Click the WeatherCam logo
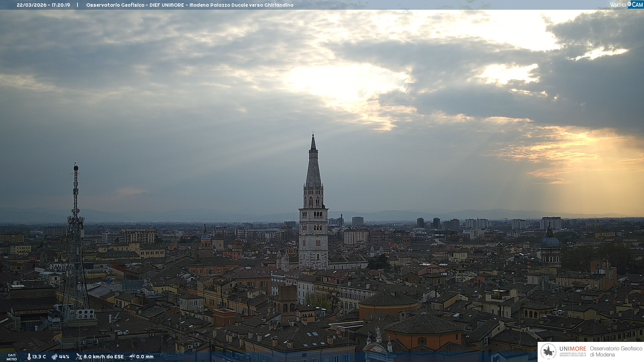 [626, 4]
